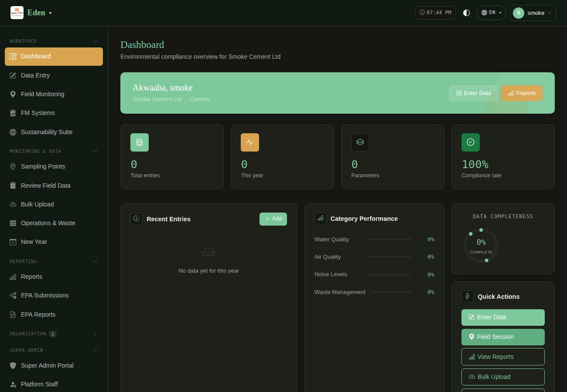Collapse the Reporting sidebar section
Viewport: 567px width, 392px height.
(95, 261)
